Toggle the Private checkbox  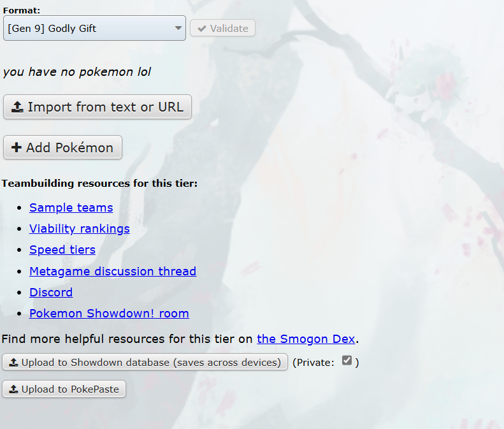coord(347,361)
